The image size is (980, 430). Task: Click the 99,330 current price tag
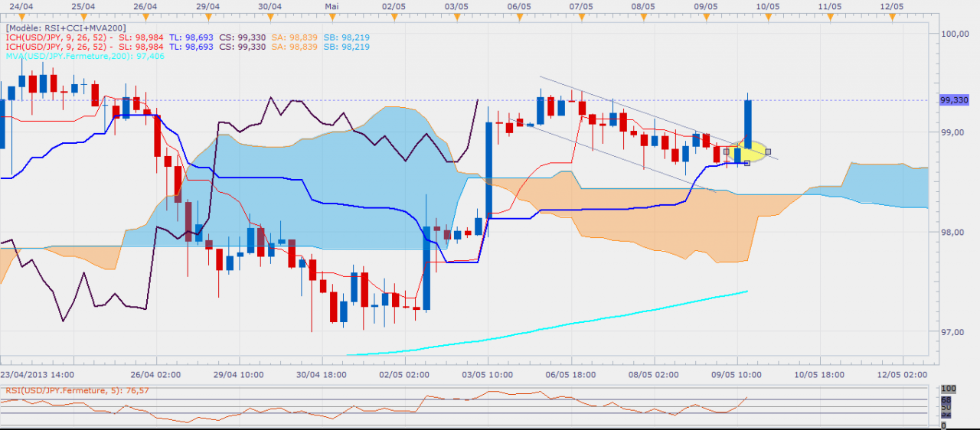955,99
